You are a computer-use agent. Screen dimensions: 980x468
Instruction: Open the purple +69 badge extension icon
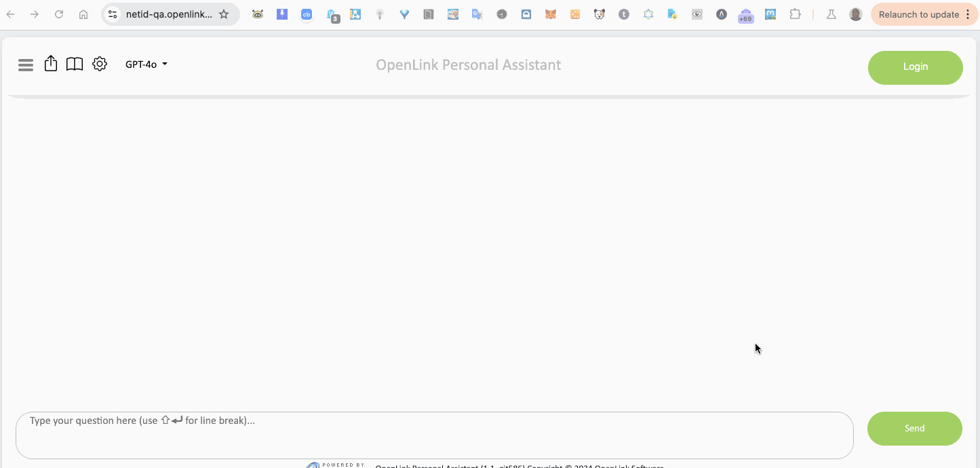pyautogui.click(x=746, y=16)
